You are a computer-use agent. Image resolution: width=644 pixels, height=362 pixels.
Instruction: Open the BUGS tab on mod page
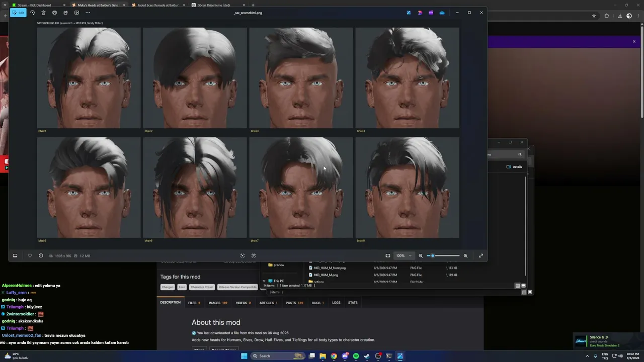tap(317, 303)
